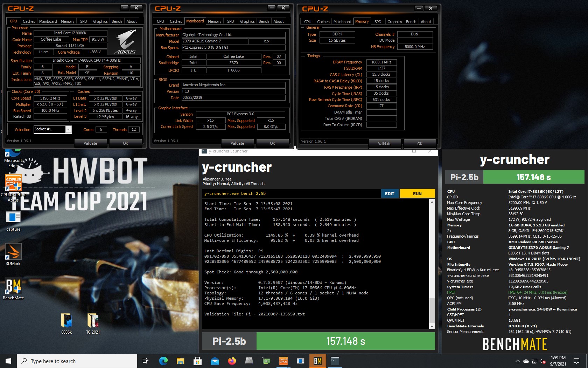Click Validate in Mainboard CPU-Z window
The width and height of the screenshot is (588, 368).
point(237,143)
